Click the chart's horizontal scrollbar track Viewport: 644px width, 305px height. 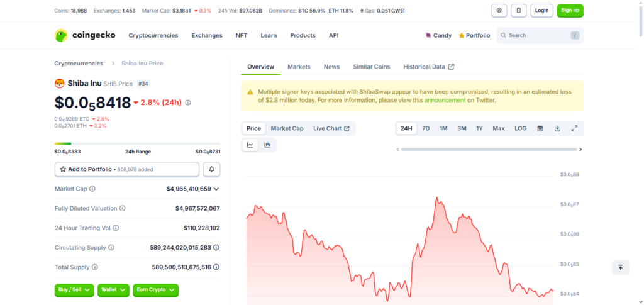point(489,150)
